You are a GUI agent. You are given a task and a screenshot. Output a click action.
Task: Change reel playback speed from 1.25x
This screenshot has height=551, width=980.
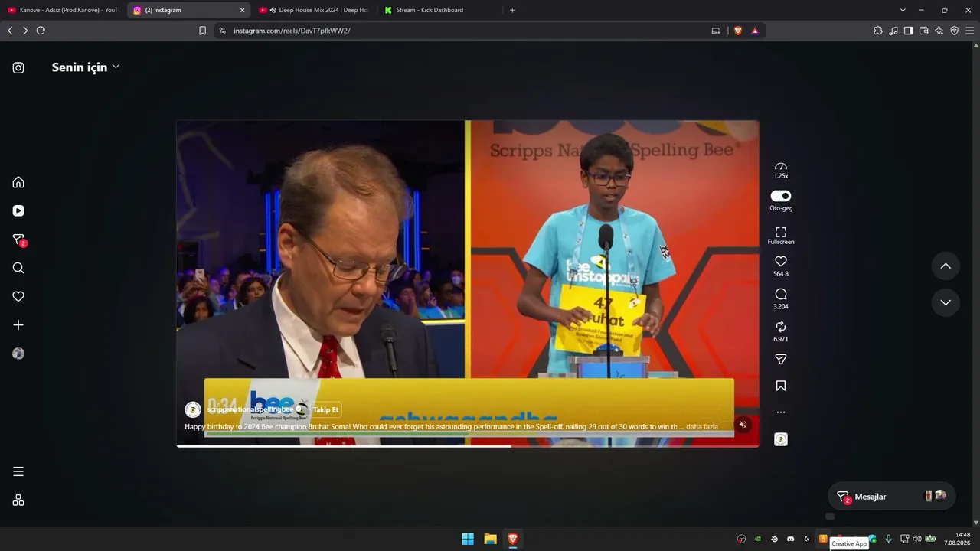pyautogui.click(x=781, y=171)
